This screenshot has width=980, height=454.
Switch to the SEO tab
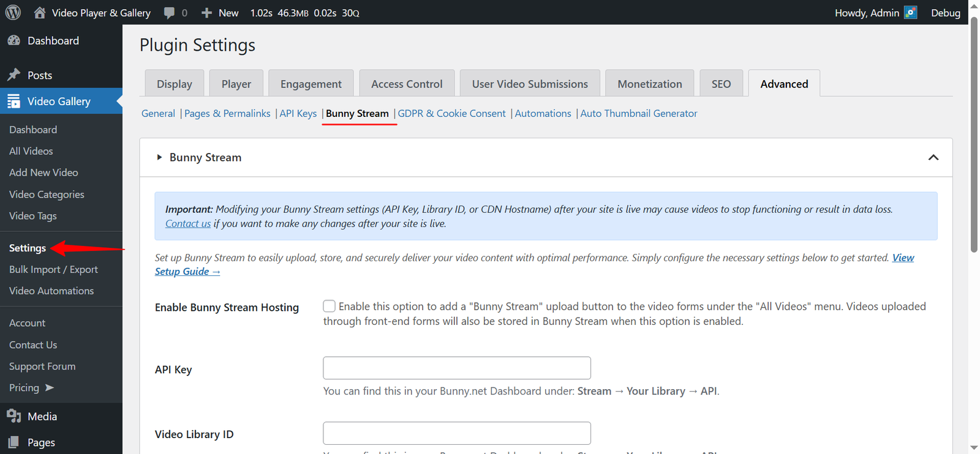click(x=721, y=83)
